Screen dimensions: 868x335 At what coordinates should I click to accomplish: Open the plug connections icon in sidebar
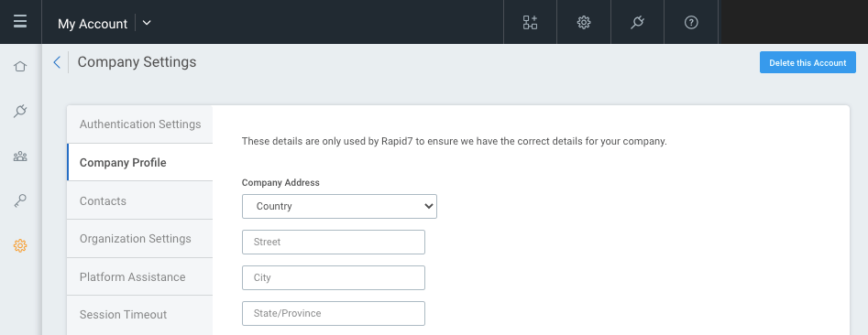[20, 111]
